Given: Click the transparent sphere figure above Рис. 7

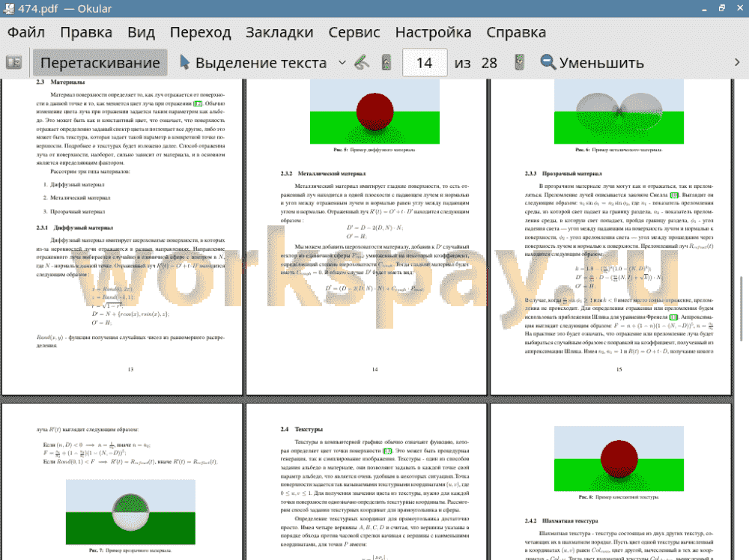Looking at the screenshot, I should coord(130,512).
